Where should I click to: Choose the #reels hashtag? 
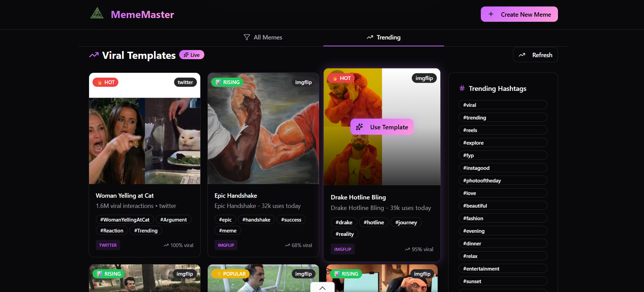click(503, 130)
